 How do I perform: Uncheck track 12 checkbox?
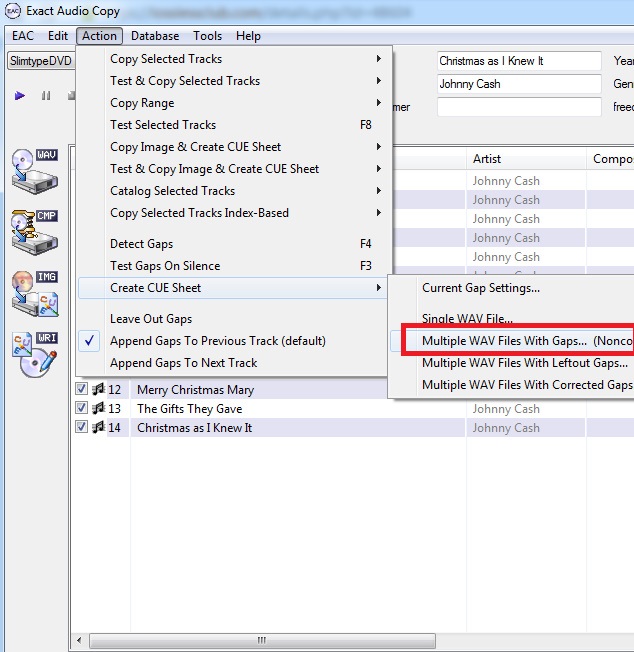click(x=81, y=389)
